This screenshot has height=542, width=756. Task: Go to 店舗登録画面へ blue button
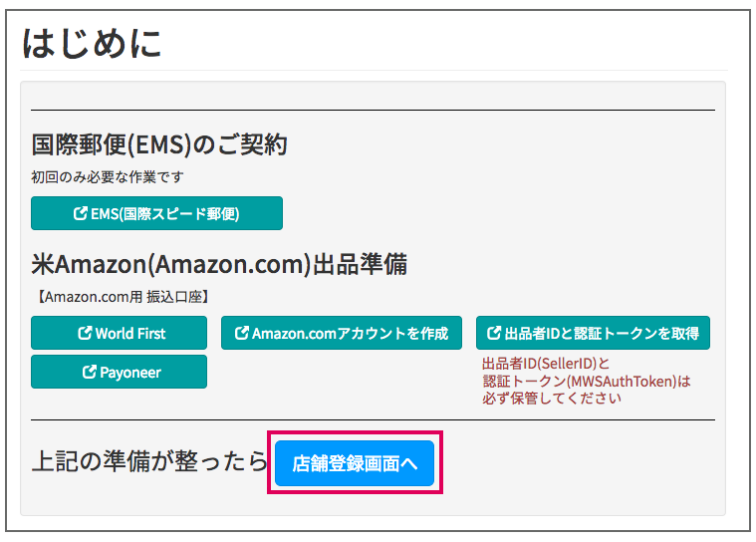[x=355, y=463]
